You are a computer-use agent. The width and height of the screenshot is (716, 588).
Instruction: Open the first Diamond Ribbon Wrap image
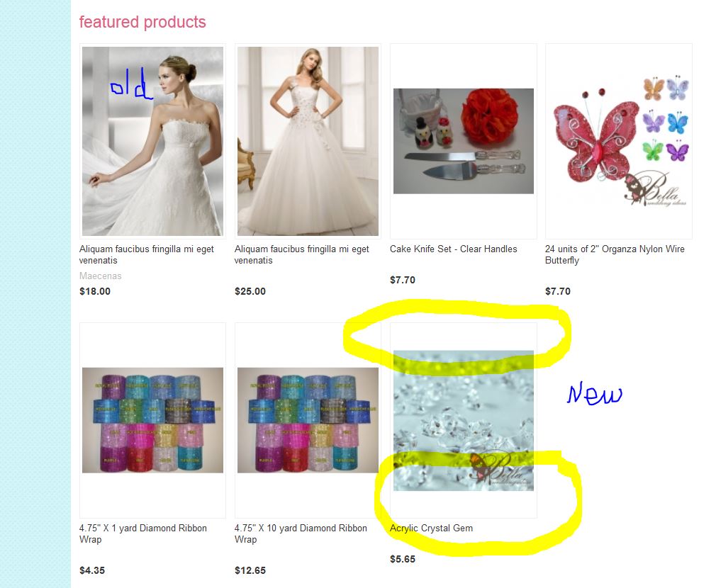(x=152, y=420)
